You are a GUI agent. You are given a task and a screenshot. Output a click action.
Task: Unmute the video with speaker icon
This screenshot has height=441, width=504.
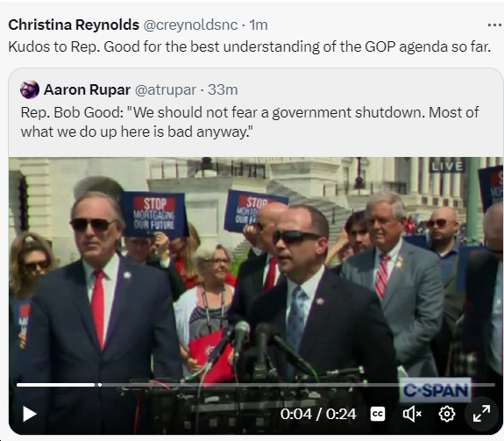click(x=412, y=414)
